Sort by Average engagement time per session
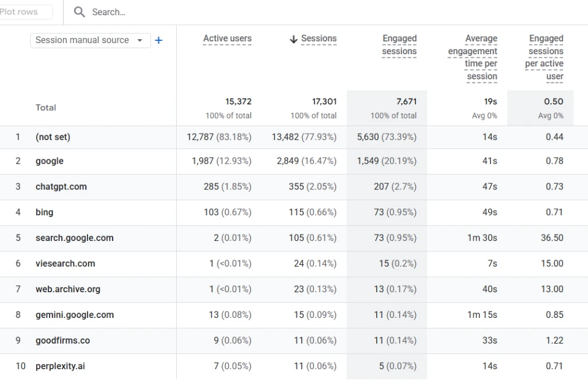The width and height of the screenshot is (588, 385). tap(473, 57)
